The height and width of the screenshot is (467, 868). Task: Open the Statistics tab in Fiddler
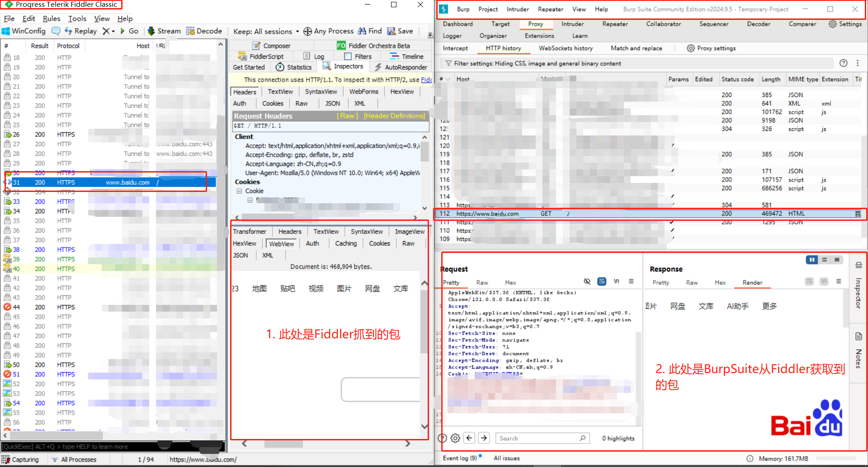click(x=294, y=67)
